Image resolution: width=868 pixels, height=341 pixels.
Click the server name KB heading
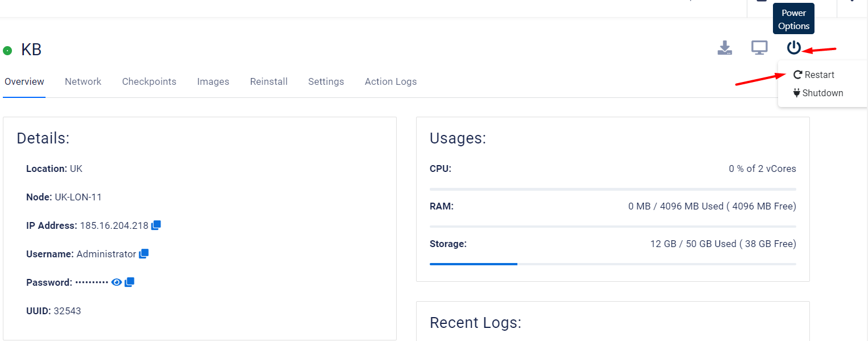[x=31, y=50]
